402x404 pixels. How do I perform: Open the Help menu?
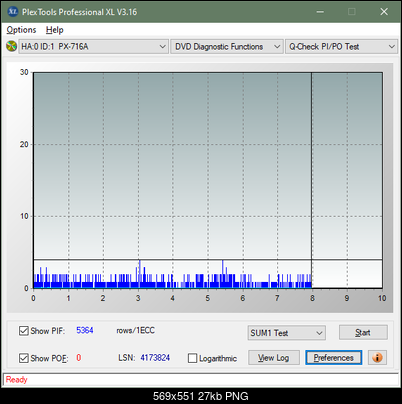pos(55,30)
